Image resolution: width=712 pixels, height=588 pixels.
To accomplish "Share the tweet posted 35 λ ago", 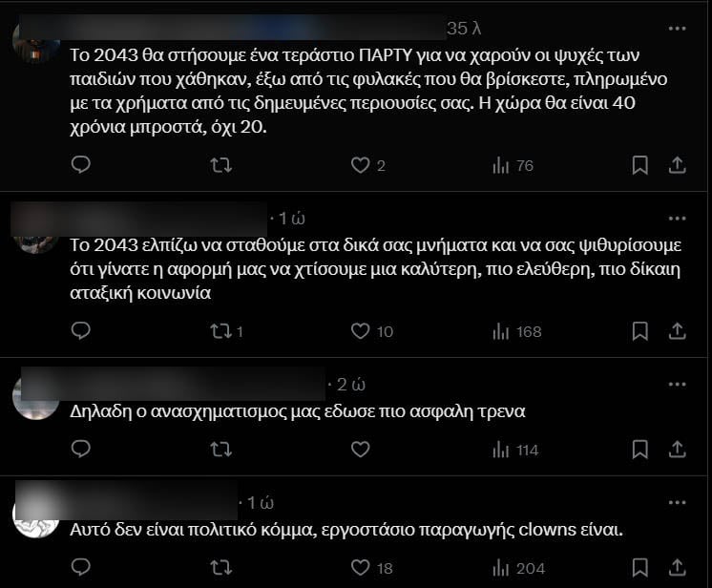I will pyautogui.click(x=677, y=165).
